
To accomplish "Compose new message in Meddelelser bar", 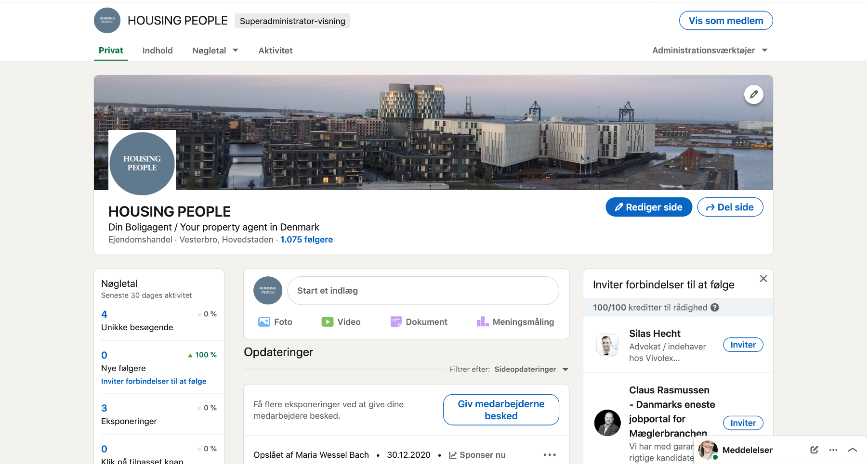I will 814,450.
